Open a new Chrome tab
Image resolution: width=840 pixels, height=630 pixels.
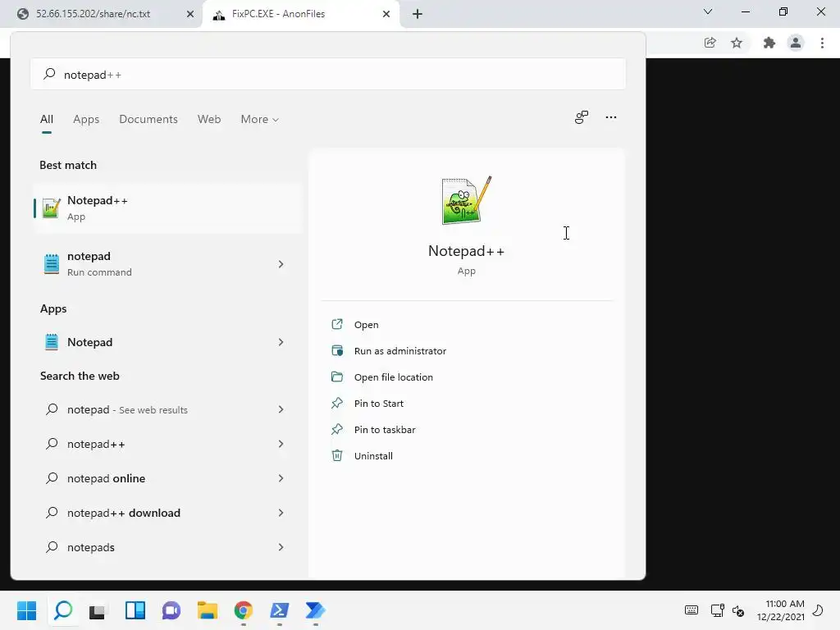pyautogui.click(x=418, y=14)
